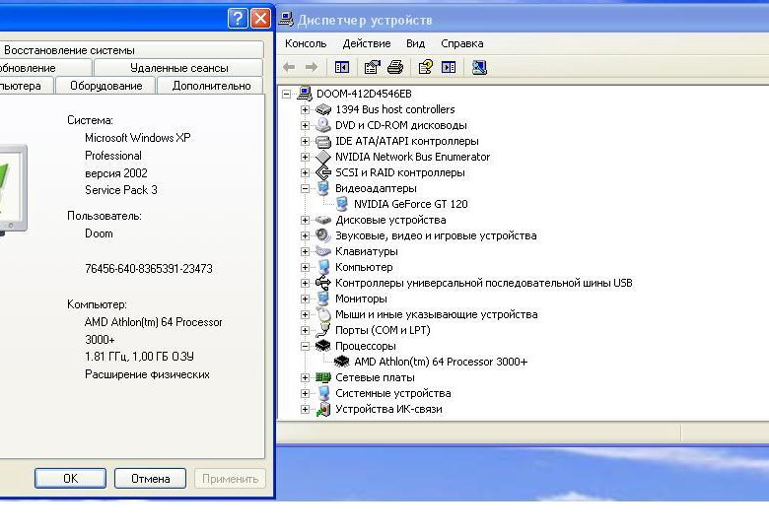The image size is (769, 532).
Task: Select NVIDIA GeForce GT 120 text
Action: pyautogui.click(x=411, y=204)
